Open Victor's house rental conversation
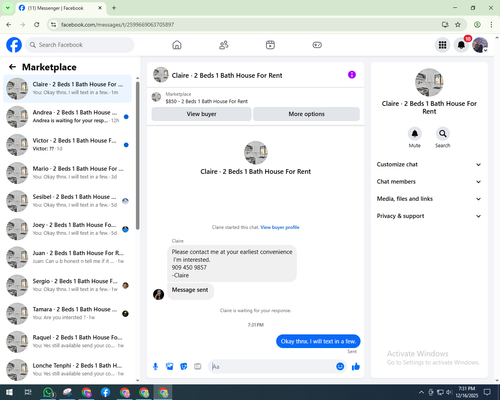Screen dimensions: 500x400 (x=68, y=145)
